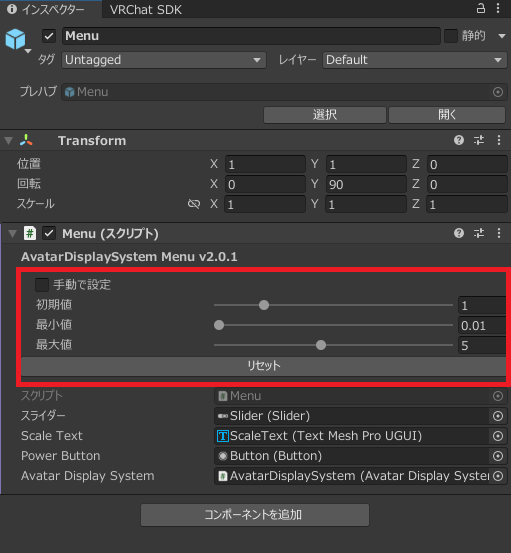Open object picker for スライダー field
This screenshot has height=553, width=511.
(498, 416)
